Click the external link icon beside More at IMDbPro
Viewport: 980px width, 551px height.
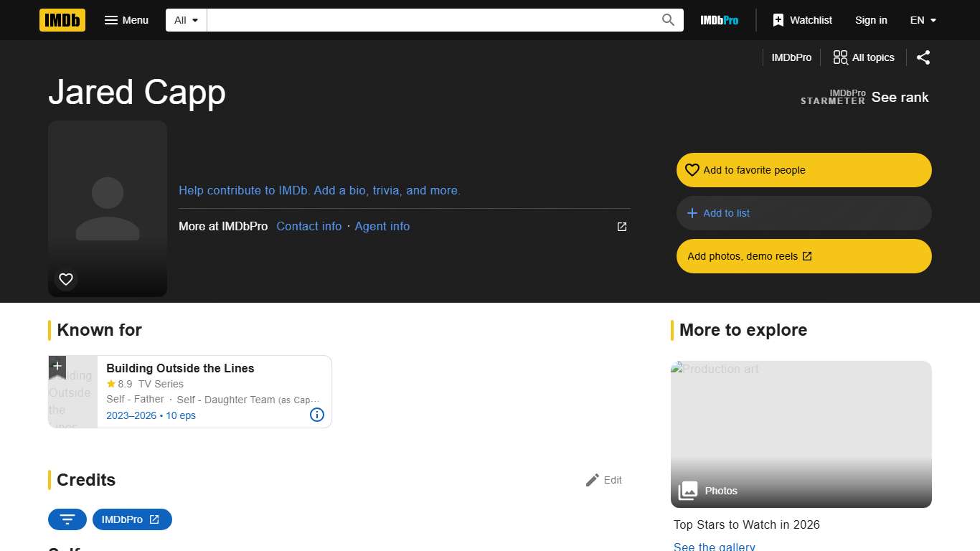pos(621,226)
